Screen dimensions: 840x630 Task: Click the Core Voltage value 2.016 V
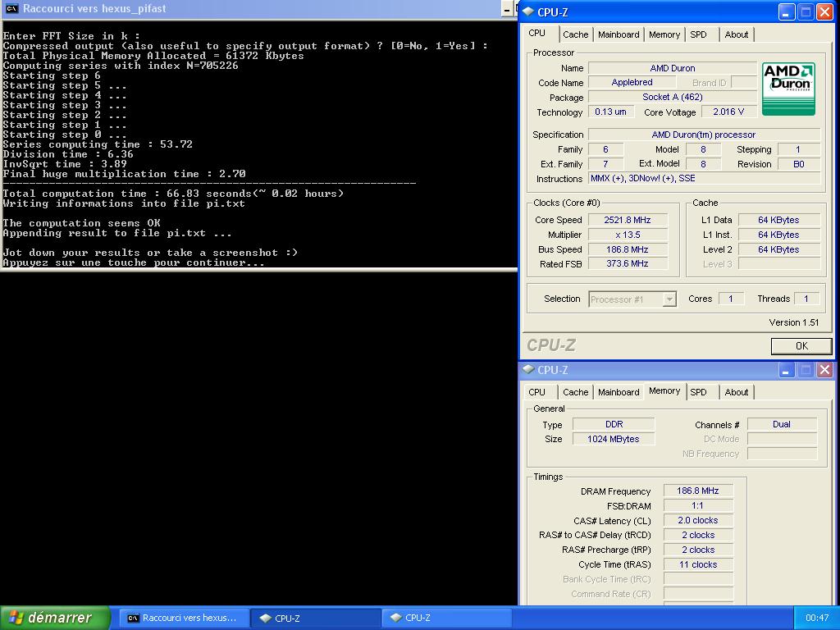pyautogui.click(x=728, y=112)
